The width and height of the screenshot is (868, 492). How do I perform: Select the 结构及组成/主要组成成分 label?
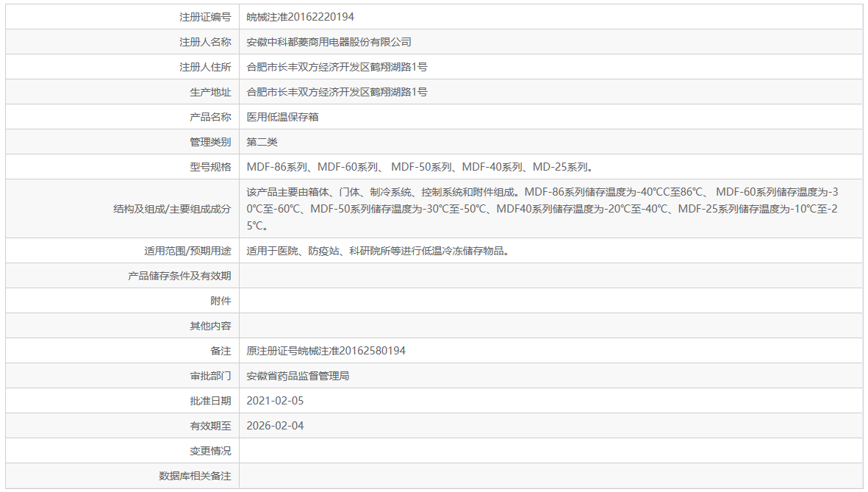(x=172, y=209)
